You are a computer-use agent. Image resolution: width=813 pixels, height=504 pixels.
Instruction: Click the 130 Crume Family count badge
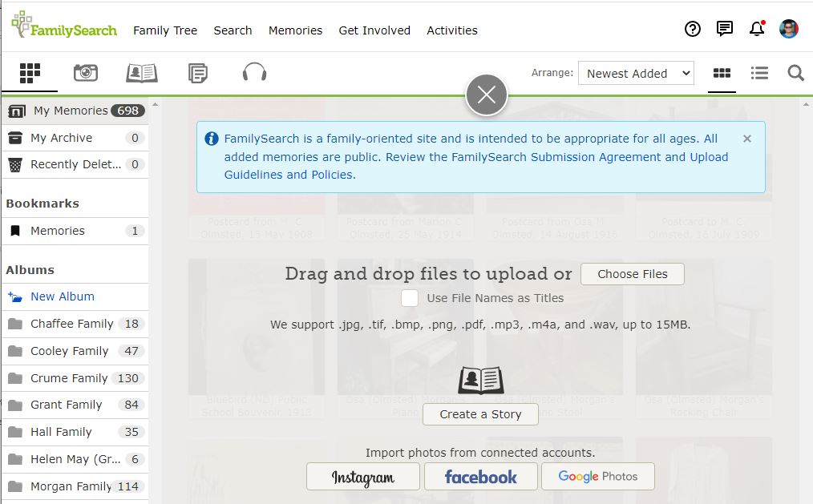point(128,378)
